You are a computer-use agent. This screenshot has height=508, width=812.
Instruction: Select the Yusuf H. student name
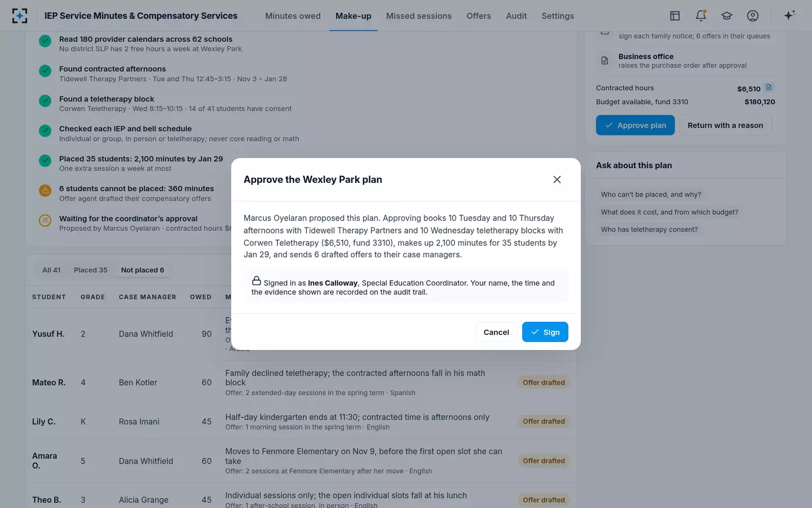tap(48, 334)
